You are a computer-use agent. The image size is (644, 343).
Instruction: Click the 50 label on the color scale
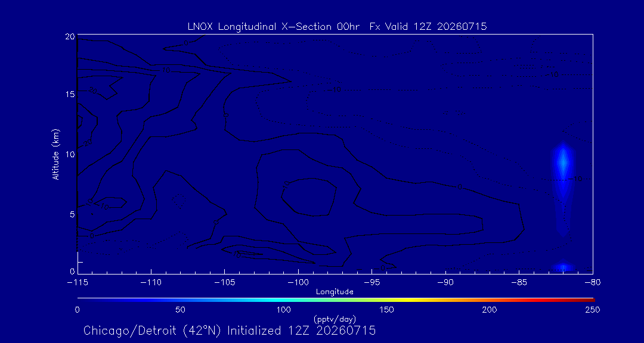tap(180, 310)
